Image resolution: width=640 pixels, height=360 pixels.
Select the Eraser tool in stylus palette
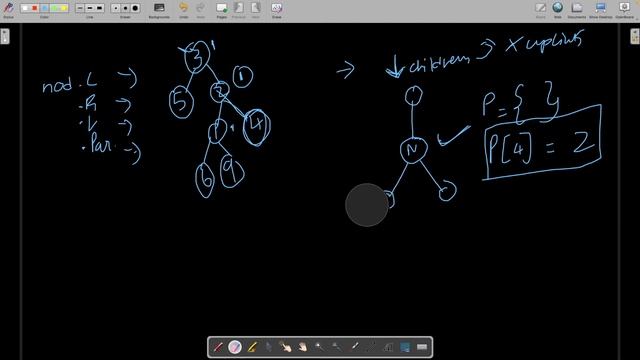[235, 347]
